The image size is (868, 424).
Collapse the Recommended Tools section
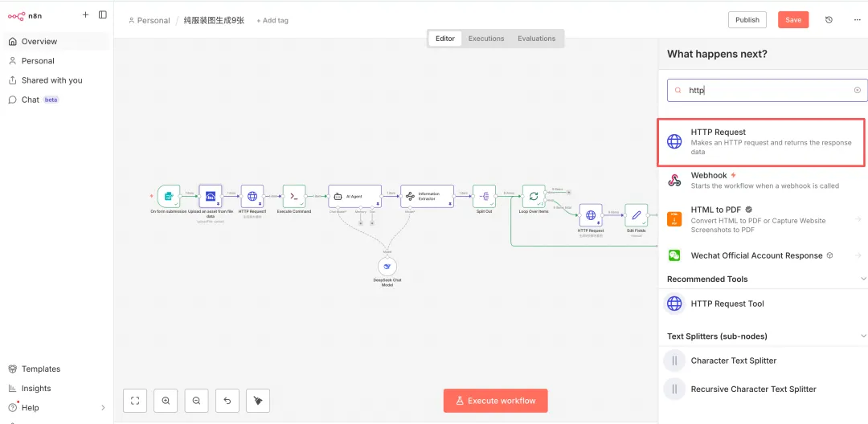863,279
